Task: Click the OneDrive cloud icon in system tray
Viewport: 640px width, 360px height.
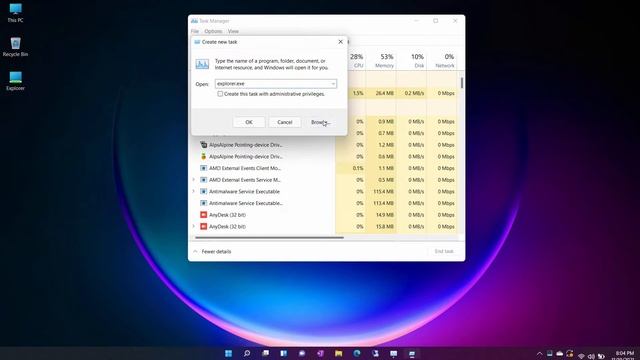Action: (x=560, y=354)
